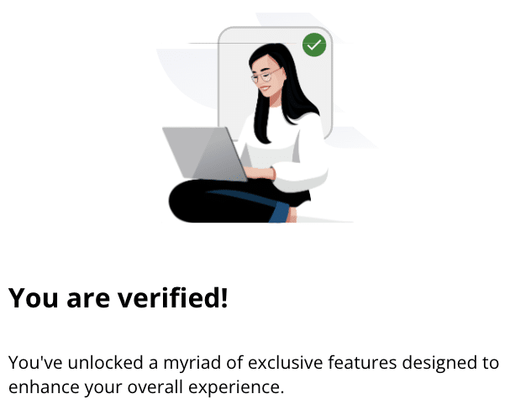
Task: Click the green verified checkmark badge
Action: pos(314,45)
